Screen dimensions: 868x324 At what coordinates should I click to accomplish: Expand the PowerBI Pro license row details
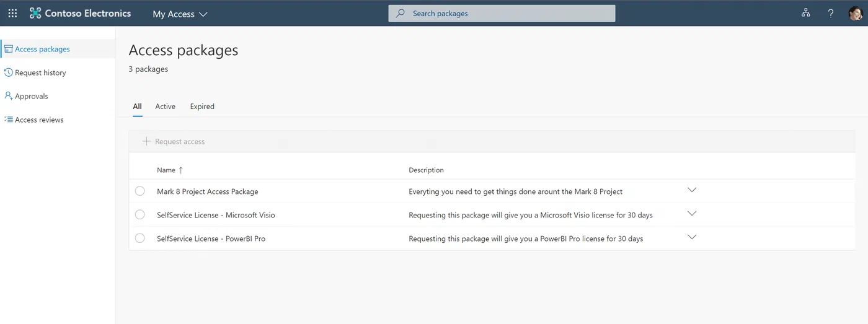692,237
